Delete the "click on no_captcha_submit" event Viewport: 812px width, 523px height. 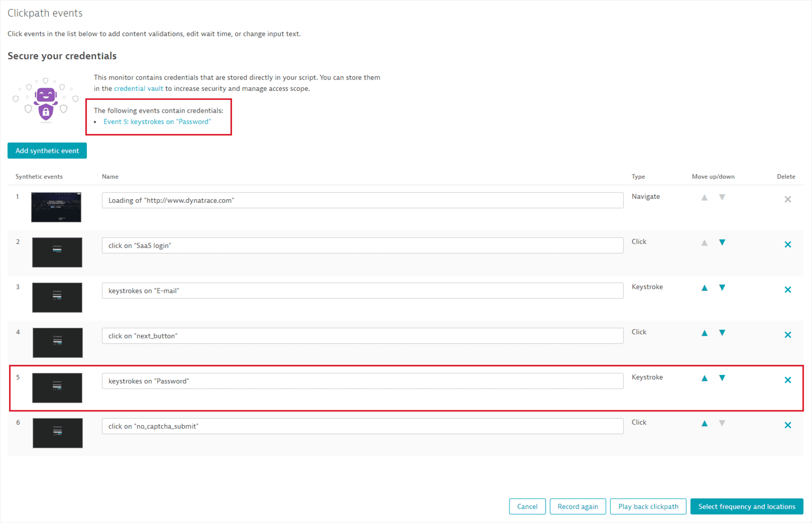coord(788,425)
